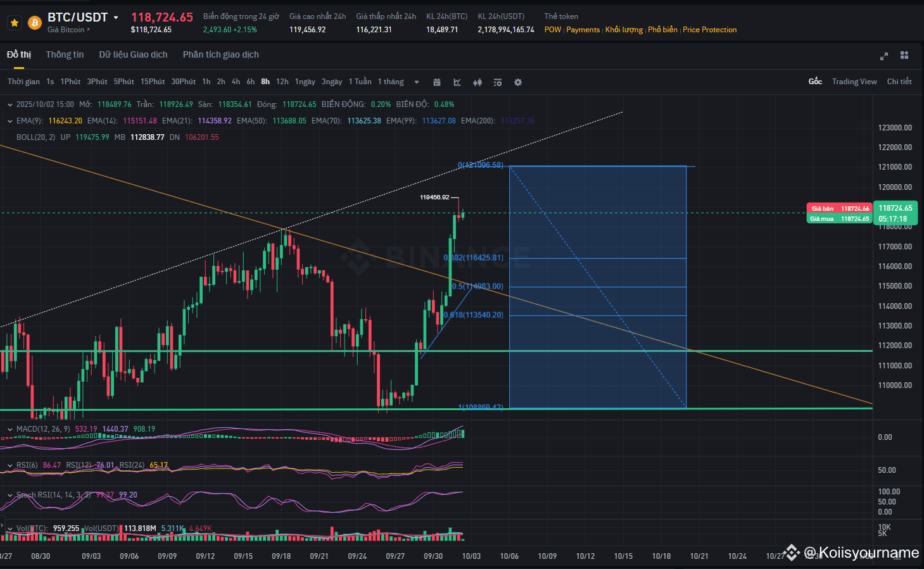Switch to the Đồ thị tab

(x=19, y=54)
